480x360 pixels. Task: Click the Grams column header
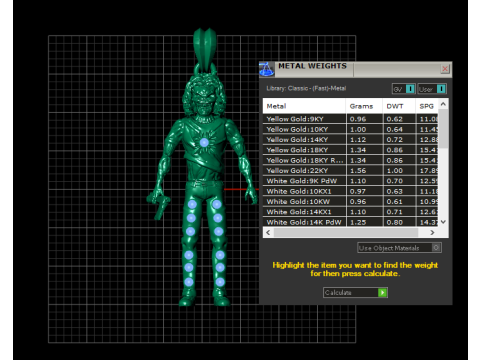click(364, 106)
